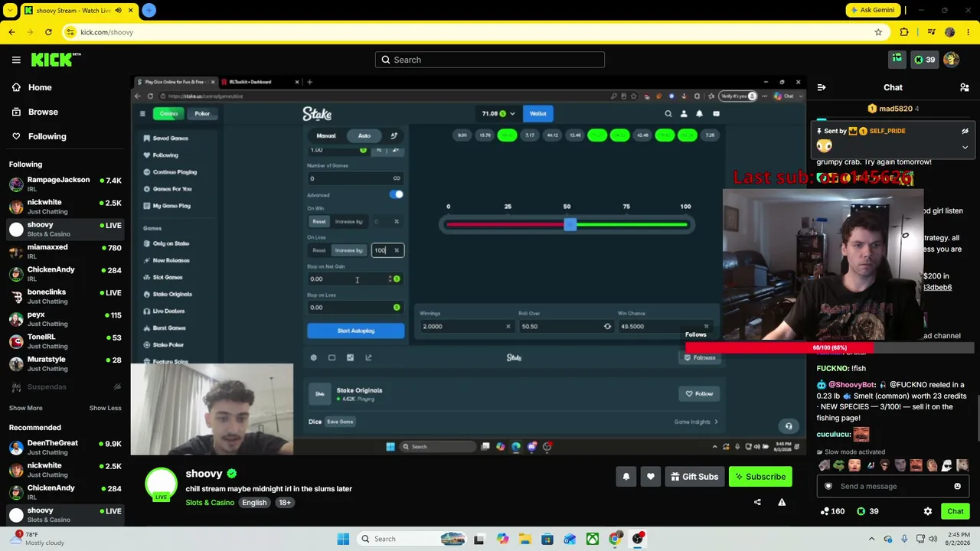The width and height of the screenshot is (980, 551).
Task: Open chat users list icon
Action: click(x=965, y=87)
